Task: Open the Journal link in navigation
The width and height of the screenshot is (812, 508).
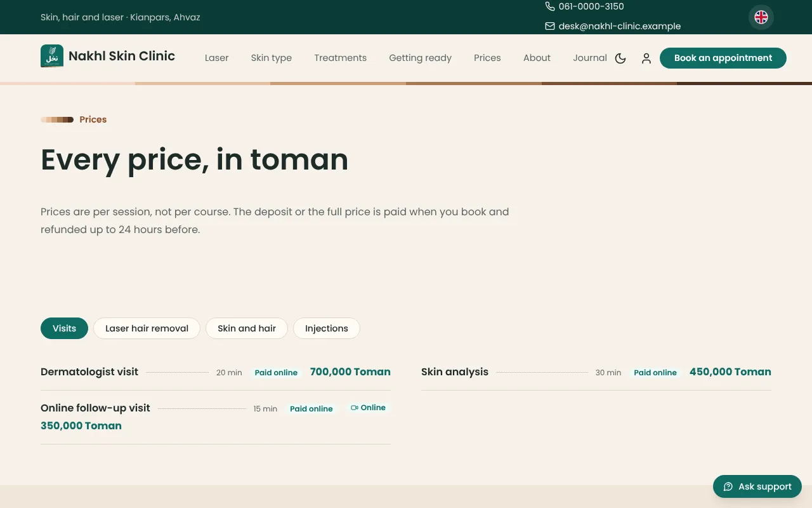Action: tap(590, 58)
